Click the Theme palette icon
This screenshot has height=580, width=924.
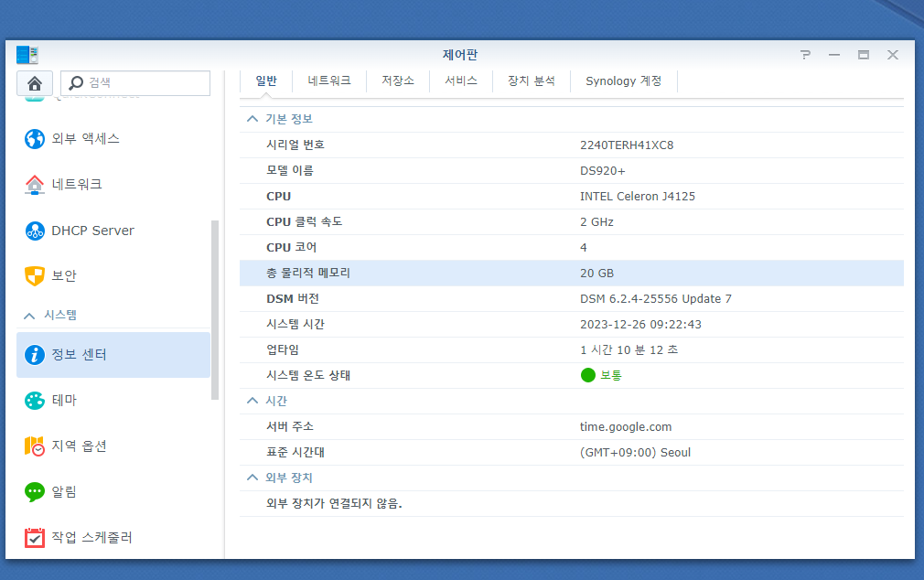coord(35,401)
